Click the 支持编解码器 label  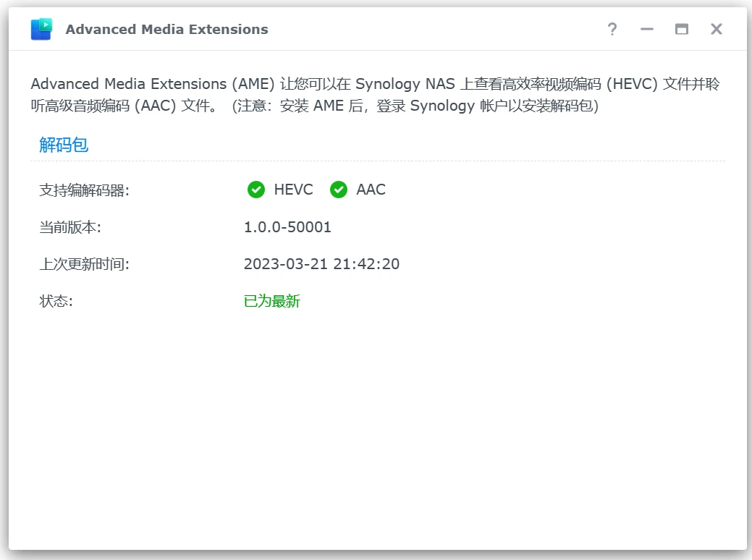(85, 190)
